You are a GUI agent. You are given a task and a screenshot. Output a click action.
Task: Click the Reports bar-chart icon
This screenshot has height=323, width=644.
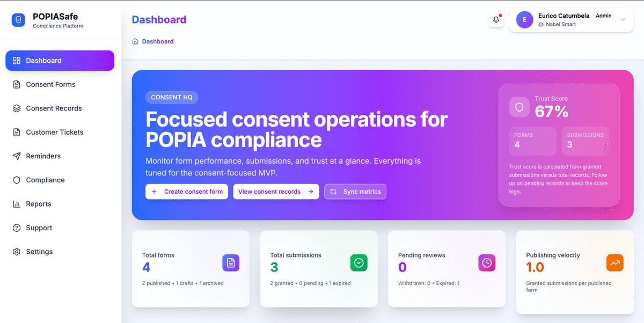tap(16, 204)
